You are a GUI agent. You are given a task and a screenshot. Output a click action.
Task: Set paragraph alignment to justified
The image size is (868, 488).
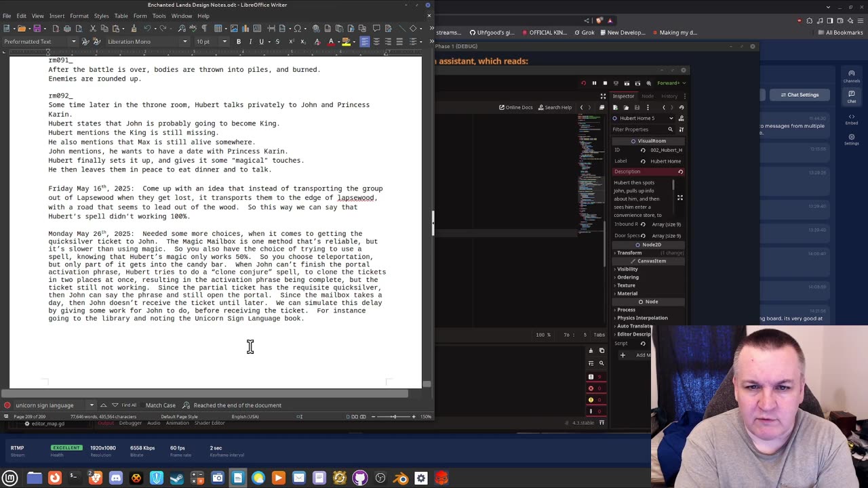[399, 42]
